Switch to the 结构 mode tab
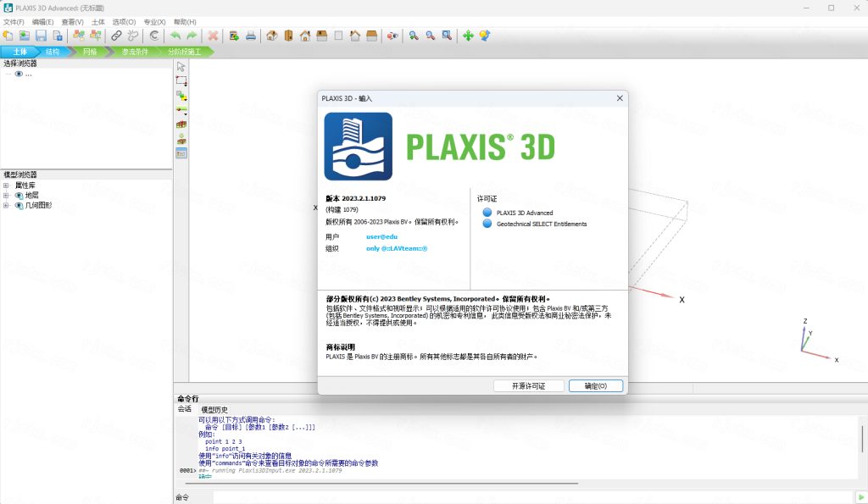Viewport: 868px width, 504px height. pyautogui.click(x=52, y=52)
